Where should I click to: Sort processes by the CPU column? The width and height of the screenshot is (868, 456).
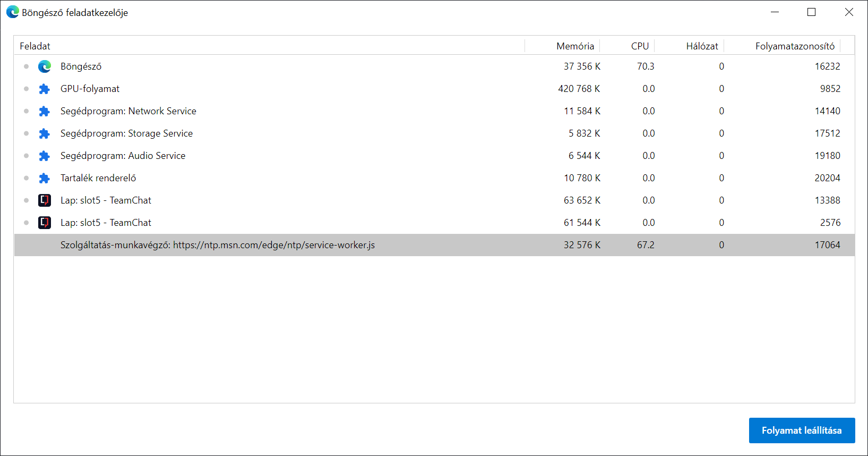(x=640, y=46)
